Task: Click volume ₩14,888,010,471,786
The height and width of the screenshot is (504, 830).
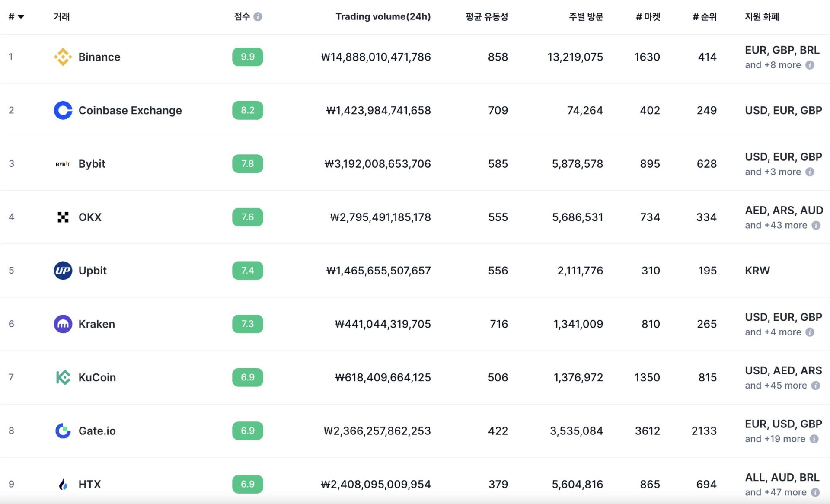Action: pos(376,57)
